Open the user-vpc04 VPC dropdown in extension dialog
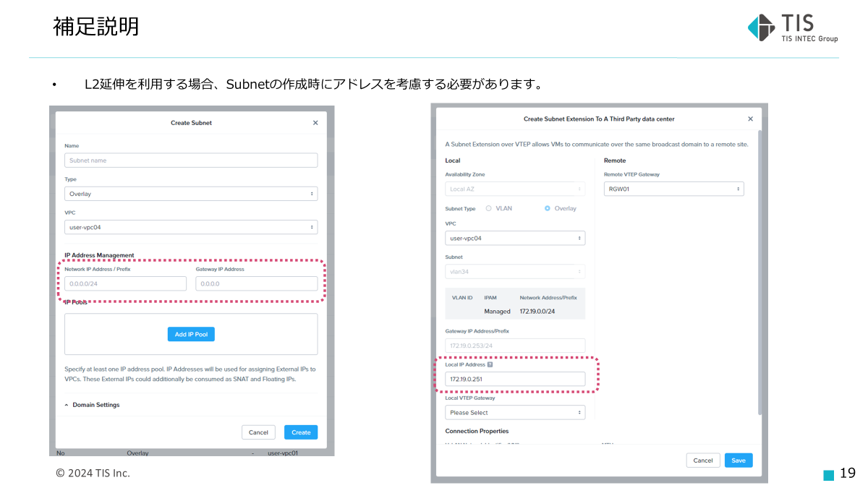The width and height of the screenshot is (868, 488). 515,238
